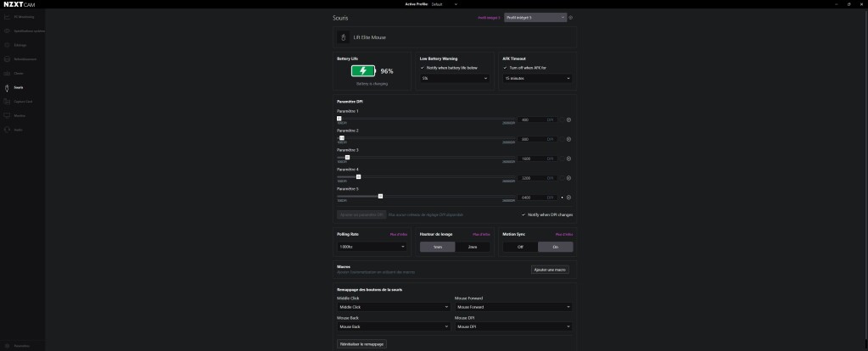Open Polling Rate 1000Hz dropdown
868x351 pixels.
(x=372, y=247)
